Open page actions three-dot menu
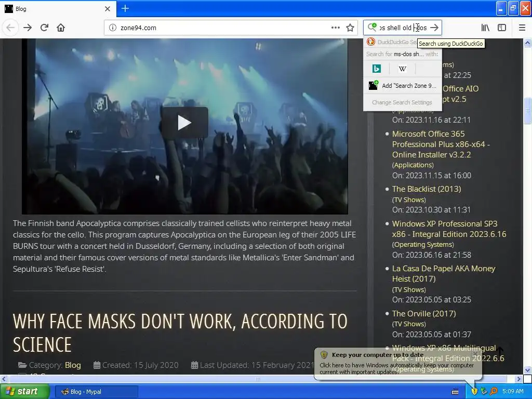This screenshot has height=399, width=532. 335,28
